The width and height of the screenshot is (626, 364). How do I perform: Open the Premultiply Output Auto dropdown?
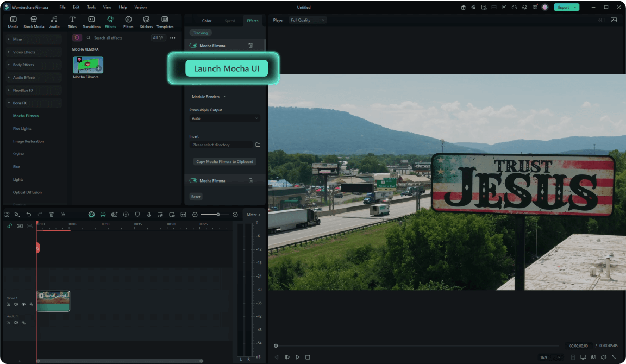[x=225, y=118]
